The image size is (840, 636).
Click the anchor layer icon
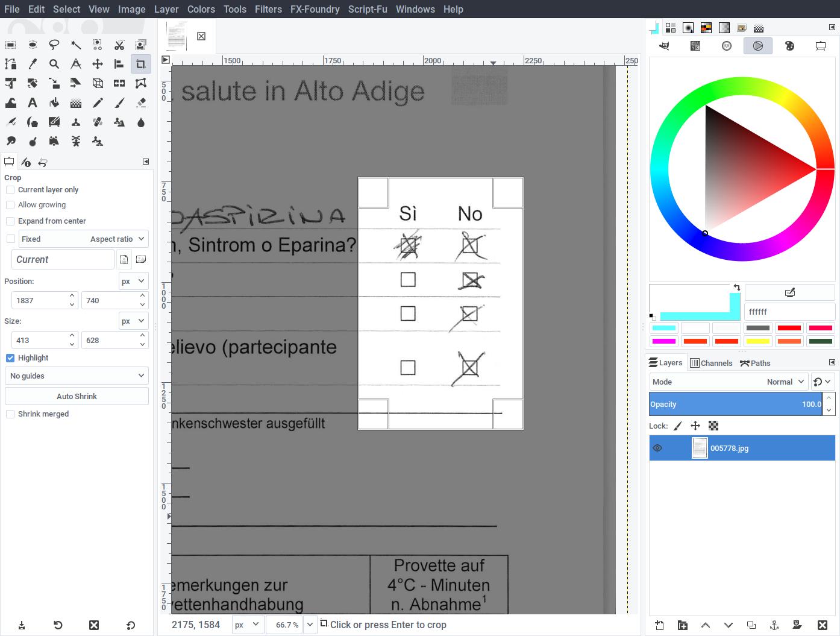774,625
